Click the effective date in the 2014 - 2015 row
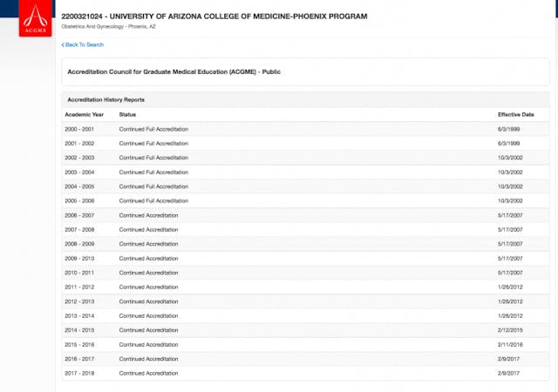 [510, 329]
